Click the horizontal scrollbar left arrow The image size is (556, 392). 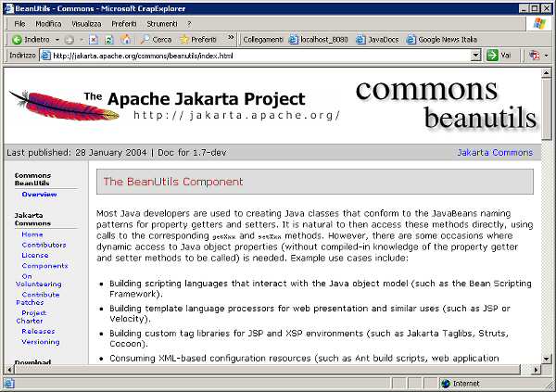pyautogui.click(x=9, y=370)
